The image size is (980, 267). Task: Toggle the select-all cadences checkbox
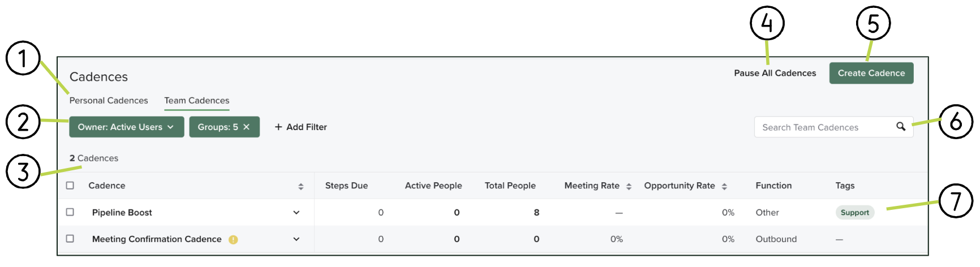(x=70, y=186)
